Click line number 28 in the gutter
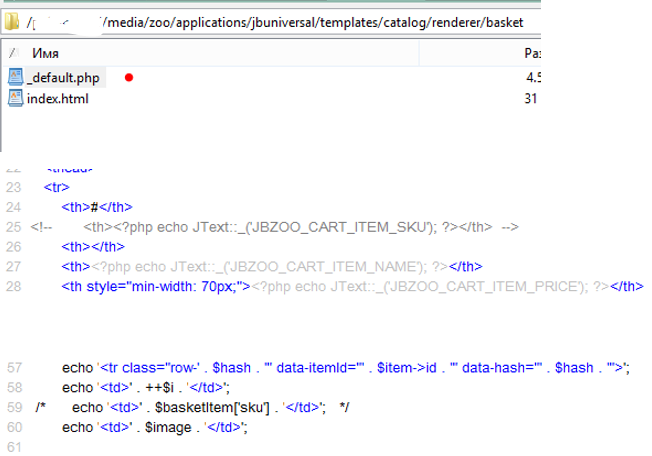This screenshot has width=652, height=456. click(13, 286)
